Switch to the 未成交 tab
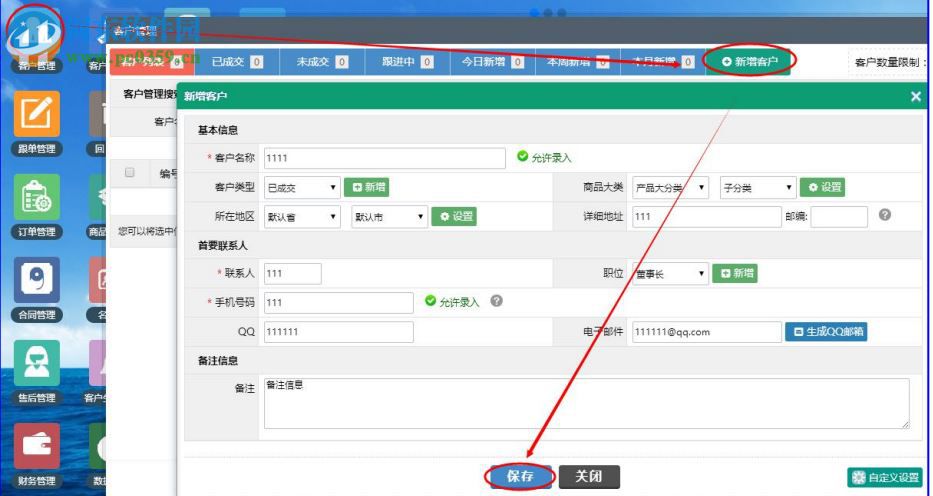The image size is (933, 496). (x=322, y=61)
